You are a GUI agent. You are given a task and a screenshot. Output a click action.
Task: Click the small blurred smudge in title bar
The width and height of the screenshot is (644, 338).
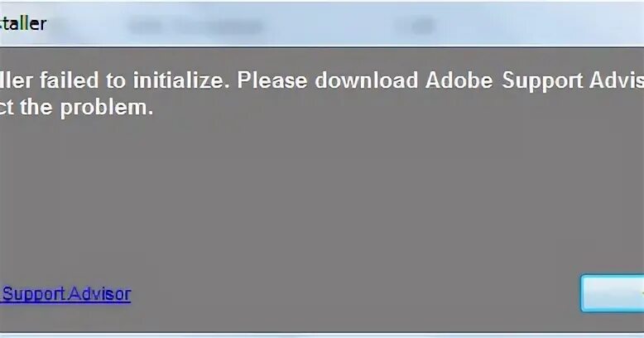click(x=415, y=27)
